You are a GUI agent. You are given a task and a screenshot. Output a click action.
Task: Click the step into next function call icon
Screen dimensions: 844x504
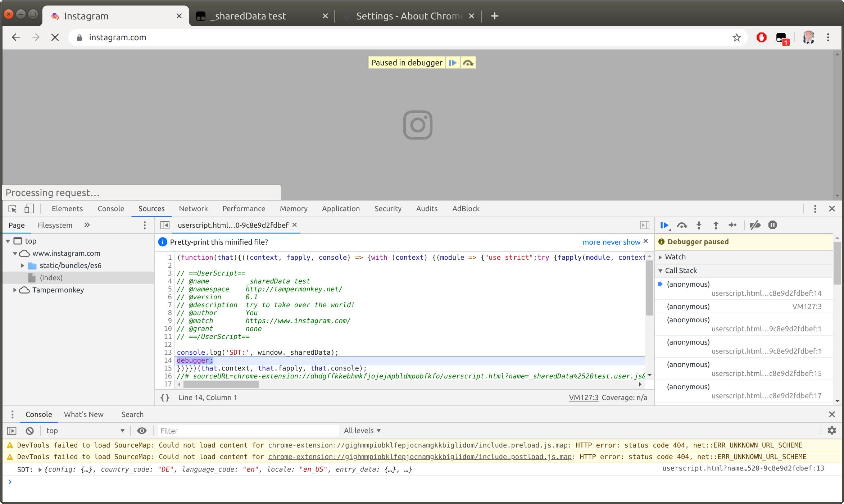coord(699,225)
